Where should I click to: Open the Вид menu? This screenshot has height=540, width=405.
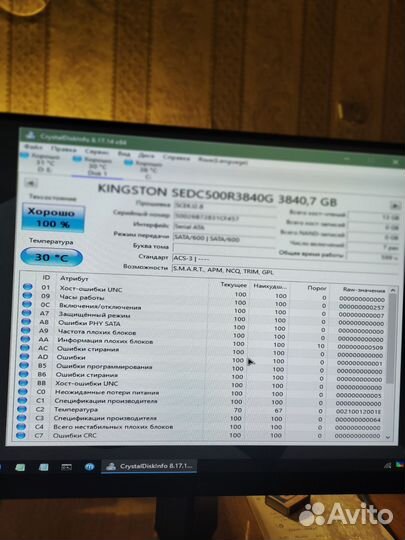pyautogui.click(x=124, y=153)
